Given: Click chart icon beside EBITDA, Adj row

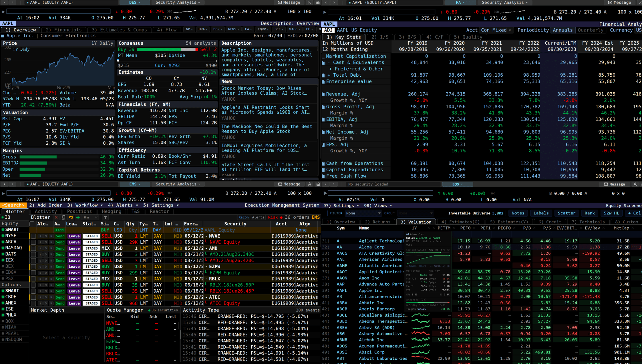Looking at the screenshot, I should point(324,120).
